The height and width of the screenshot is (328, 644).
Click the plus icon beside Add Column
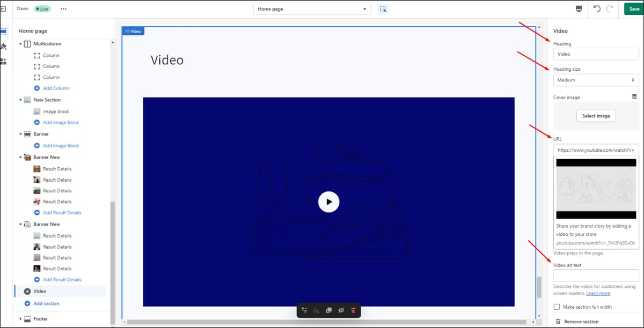tap(37, 88)
